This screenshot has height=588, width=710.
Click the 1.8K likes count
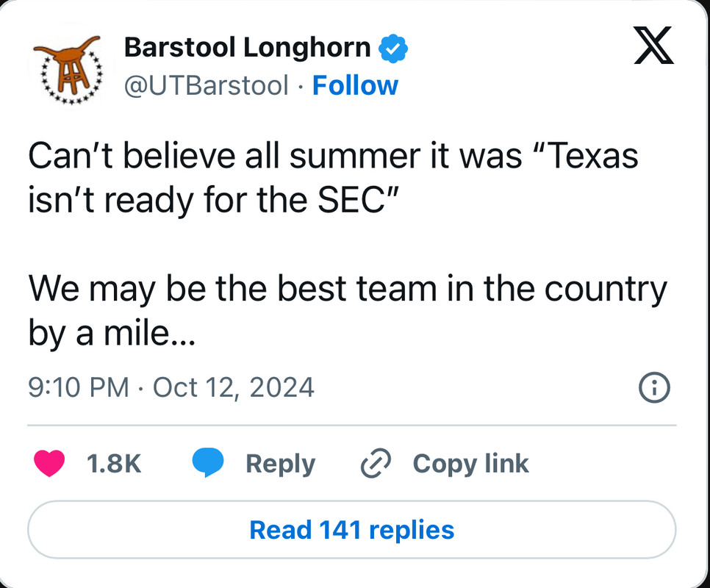point(114,464)
